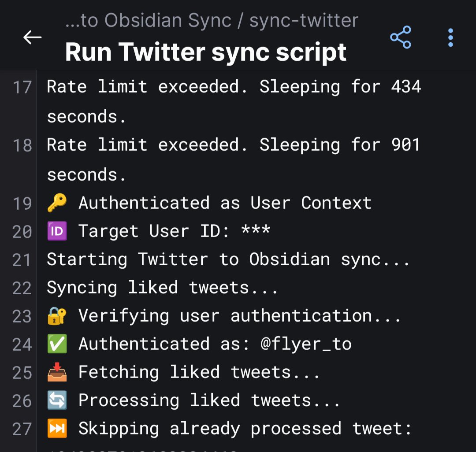Tap 'Authenticated as: @flyer_to' text
476x452 pixels.
pos(215,344)
